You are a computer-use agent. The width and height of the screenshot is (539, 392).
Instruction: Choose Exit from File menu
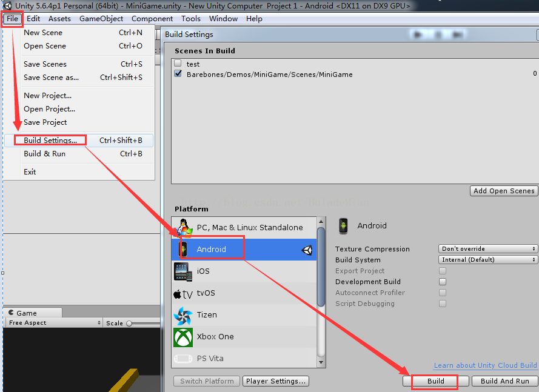pyautogui.click(x=79, y=172)
